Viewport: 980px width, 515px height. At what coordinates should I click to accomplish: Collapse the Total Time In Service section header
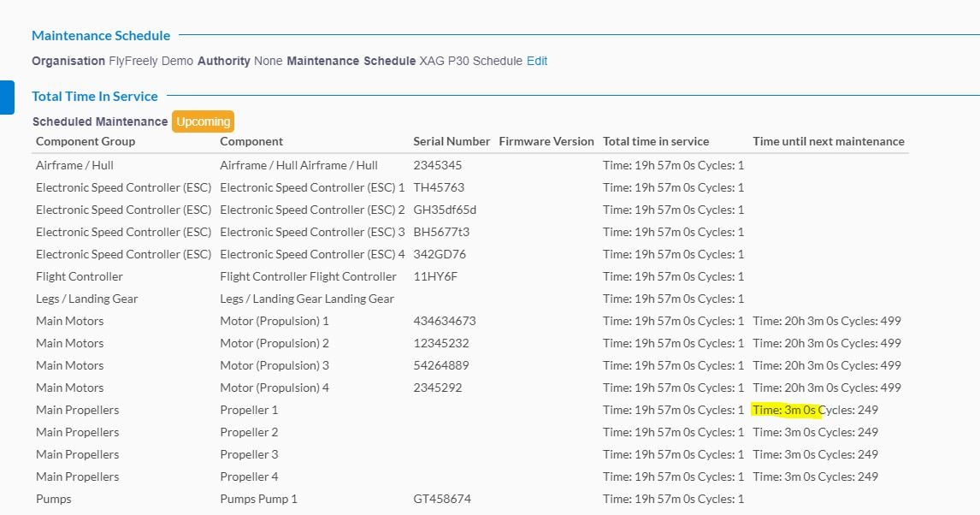click(94, 96)
